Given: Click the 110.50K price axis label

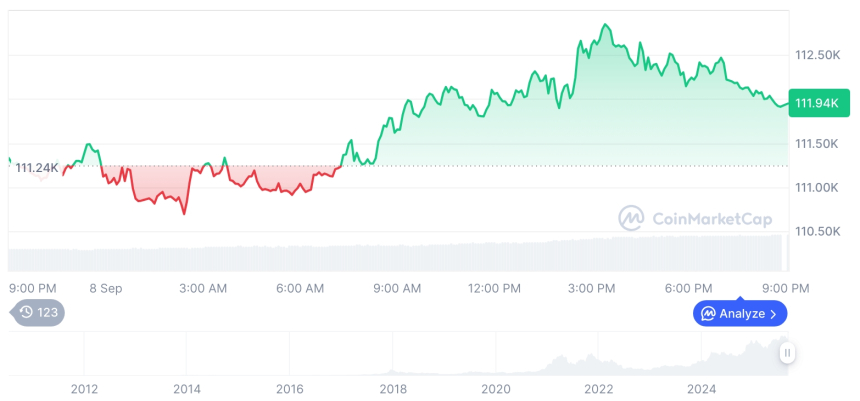Looking at the screenshot, I should tap(816, 231).
